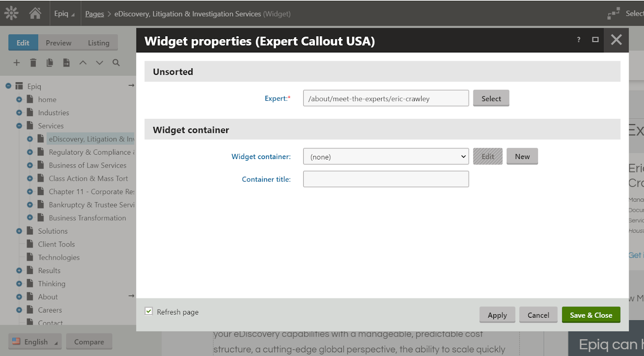Open the widget properties help question mark
Viewport: 644px width, 356px height.
[578, 39]
